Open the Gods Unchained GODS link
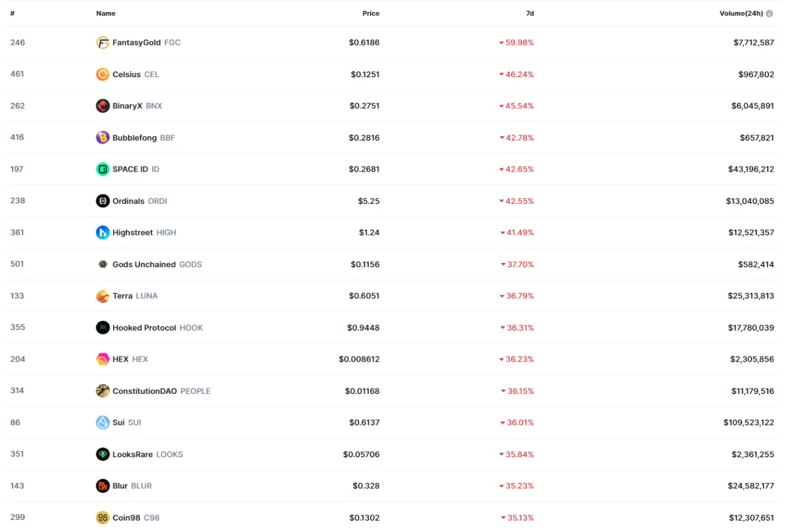The image size is (792, 532). (156, 264)
